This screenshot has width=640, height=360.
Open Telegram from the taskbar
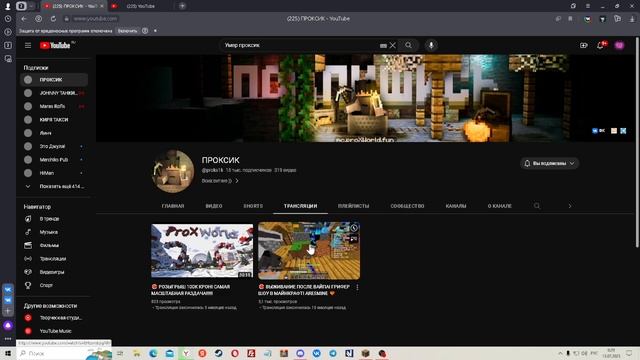tap(333, 353)
